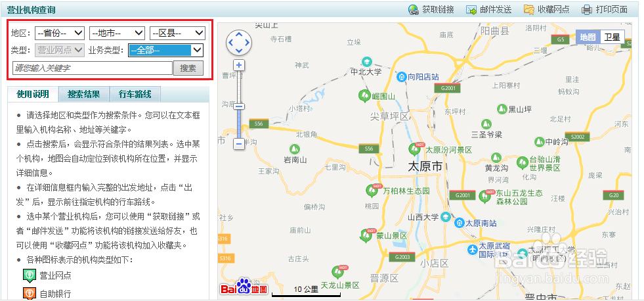Click the 东山五龙生态森林公园 marker icon
The width and height of the screenshot is (644, 301).
pos(486,196)
